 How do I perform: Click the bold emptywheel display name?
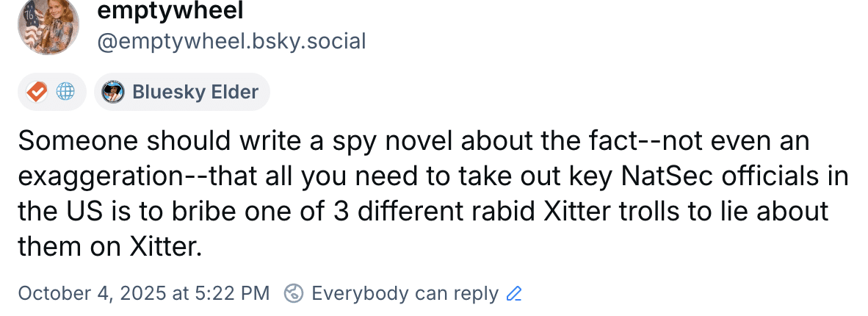pyautogui.click(x=170, y=10)
